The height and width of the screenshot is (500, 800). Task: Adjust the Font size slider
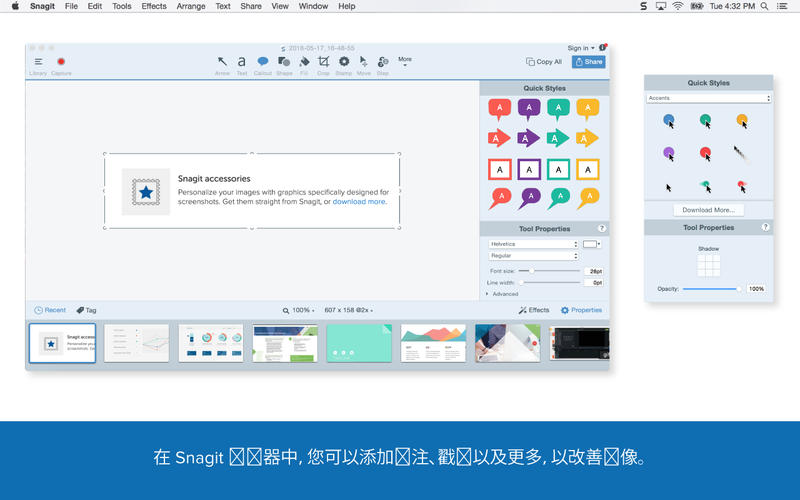click(x=549, y=271)
